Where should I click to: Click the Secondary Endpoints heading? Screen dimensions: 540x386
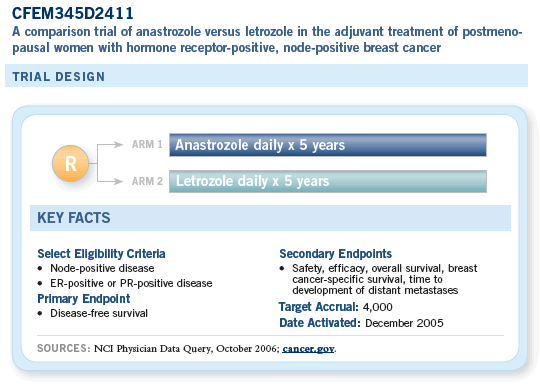pos(335,254)
